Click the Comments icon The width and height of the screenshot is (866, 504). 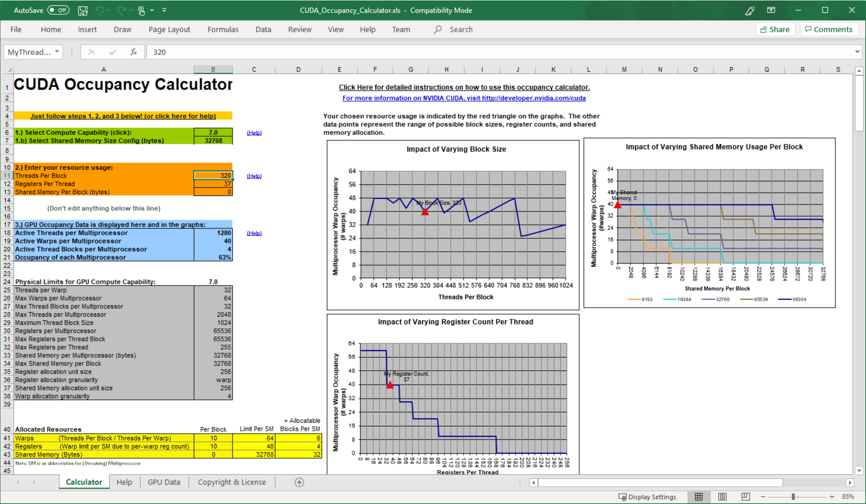point(829,29)
